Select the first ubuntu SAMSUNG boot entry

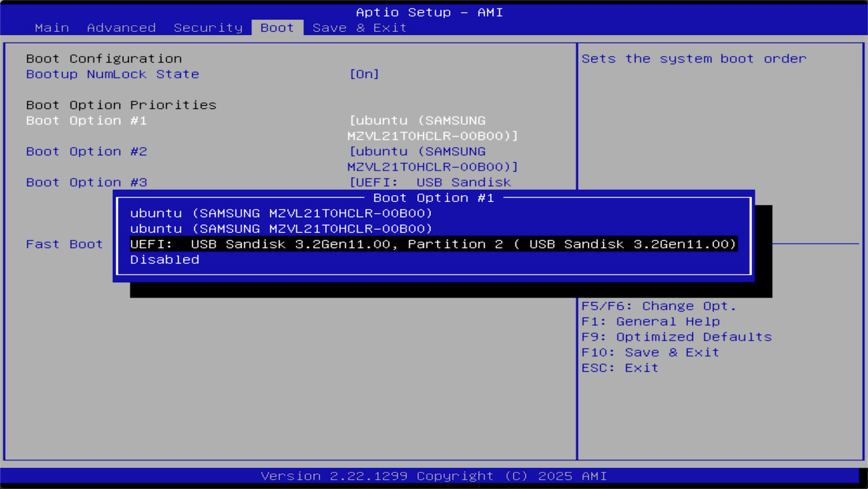click(282, 213)
